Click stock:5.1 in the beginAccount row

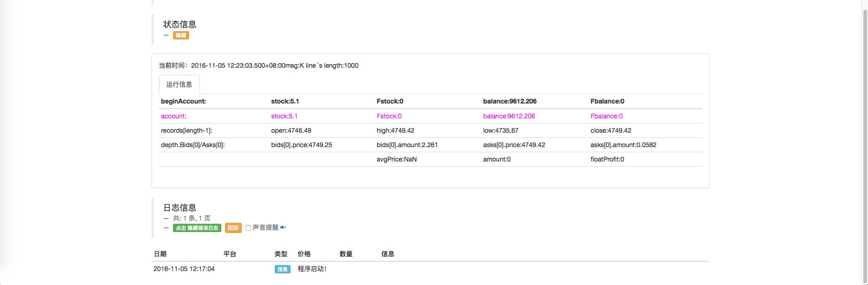point(285,101)
